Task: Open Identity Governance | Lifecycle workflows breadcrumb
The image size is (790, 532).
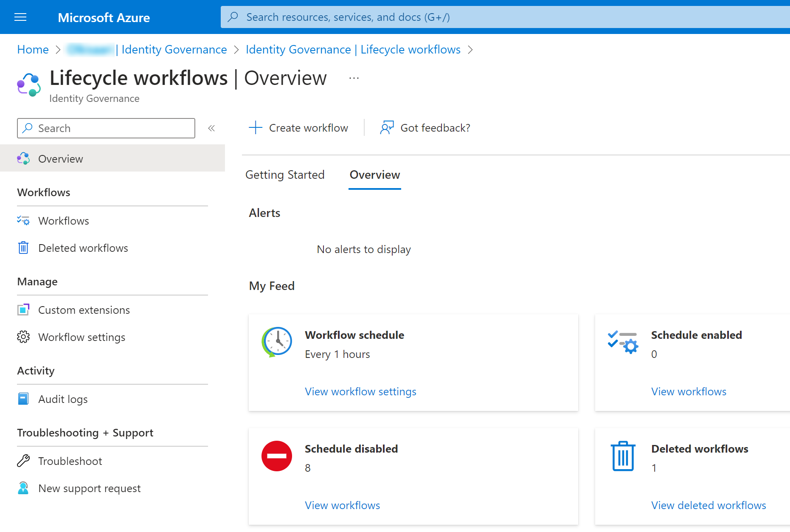Action: (353, 50)
